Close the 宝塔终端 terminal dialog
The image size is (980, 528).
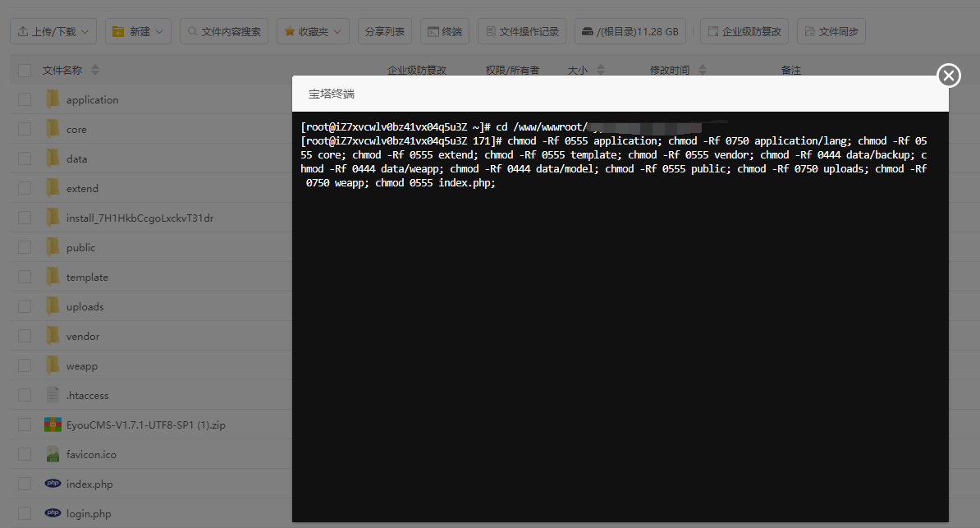pyautogui.click(x=948, y=76)
